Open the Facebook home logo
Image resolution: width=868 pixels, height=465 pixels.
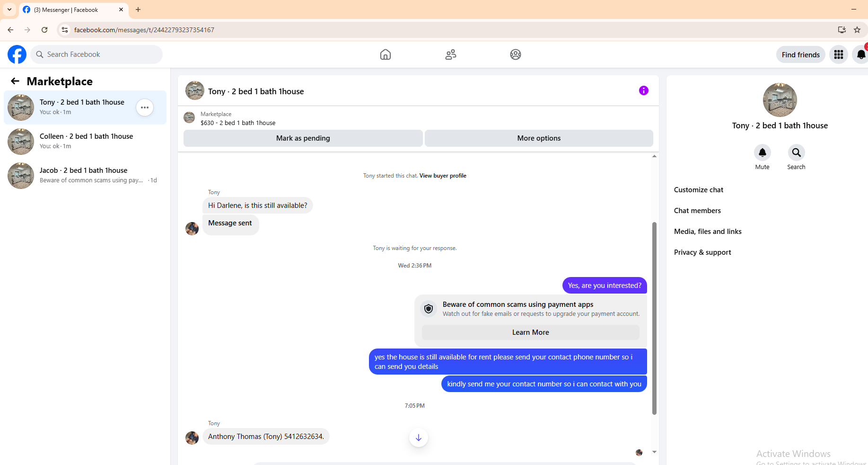17,54
